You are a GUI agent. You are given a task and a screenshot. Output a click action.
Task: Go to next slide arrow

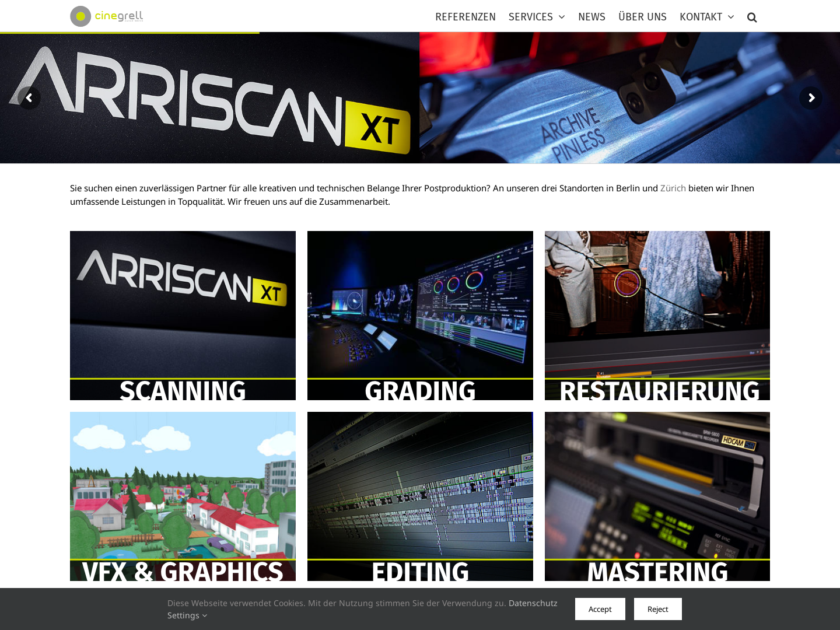pos(811,98)
